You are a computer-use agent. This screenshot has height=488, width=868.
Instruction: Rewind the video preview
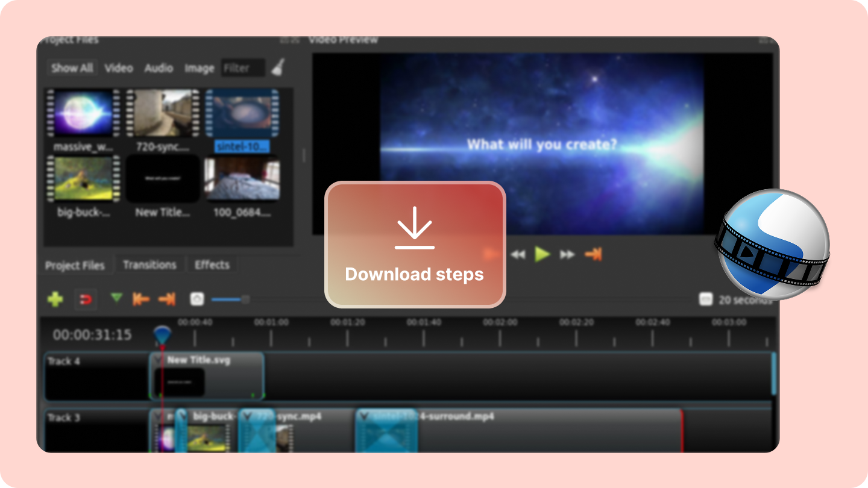point(517,254)
